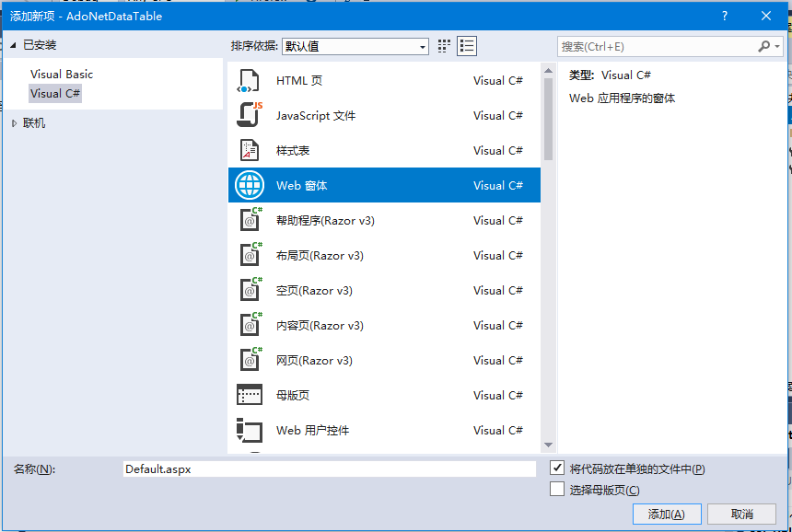This screenshot has width=792, height=532.
Task: Uncheck 将代码放在单独的文件中 checkbox
Action: click(x=557, y=468)
